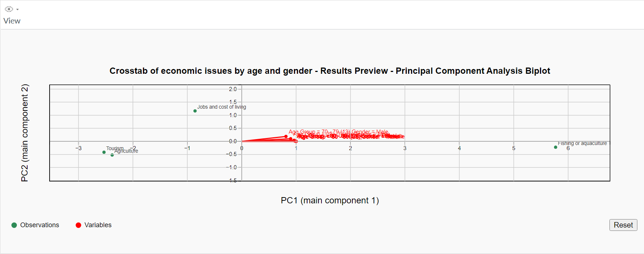Open the dropdown arrow beside the eye icon
Viewport: 644px width, 254px height.
(x=17, y=10)
